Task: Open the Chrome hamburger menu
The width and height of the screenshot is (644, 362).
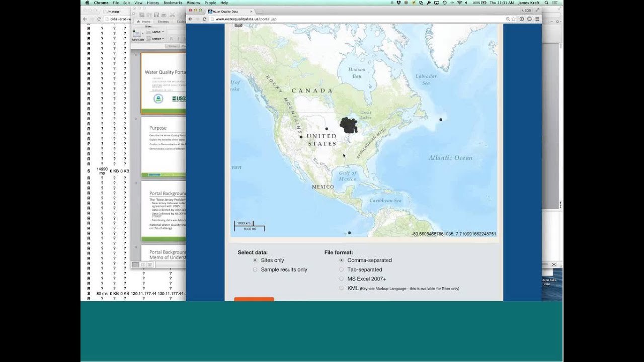Action: [537, 19]
